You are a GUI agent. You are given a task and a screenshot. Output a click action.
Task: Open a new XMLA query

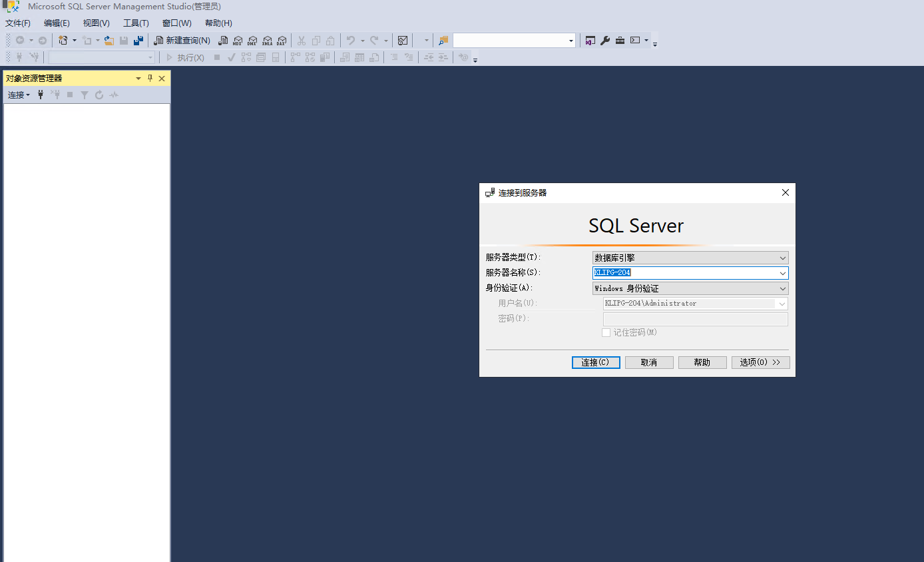(x=267, y=41)
